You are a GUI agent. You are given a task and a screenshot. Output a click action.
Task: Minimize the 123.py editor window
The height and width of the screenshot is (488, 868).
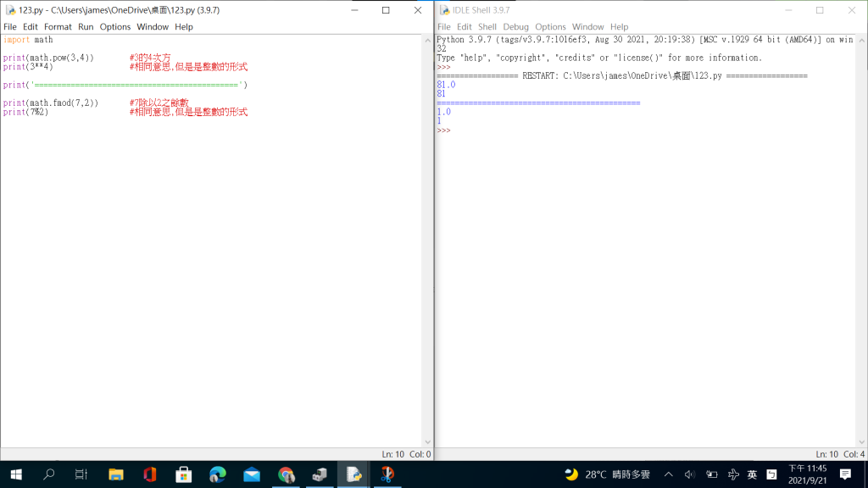[355, 10]
